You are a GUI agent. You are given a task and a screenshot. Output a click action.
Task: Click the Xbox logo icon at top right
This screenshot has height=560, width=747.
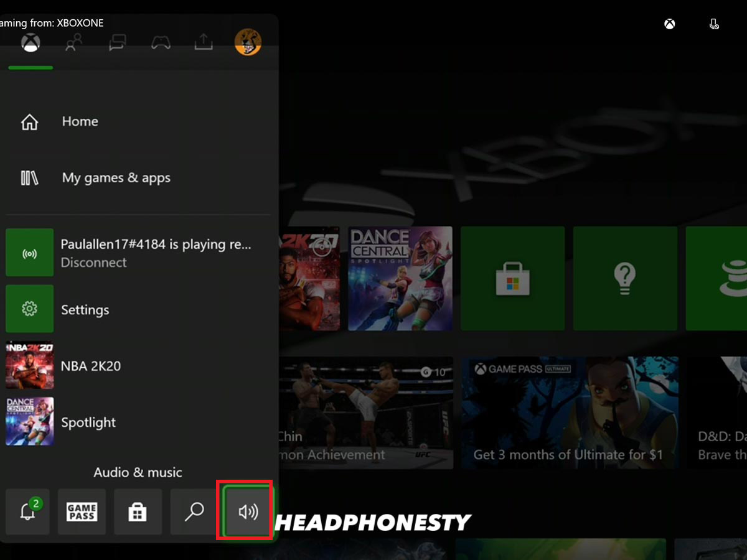(x=670, y=24)
